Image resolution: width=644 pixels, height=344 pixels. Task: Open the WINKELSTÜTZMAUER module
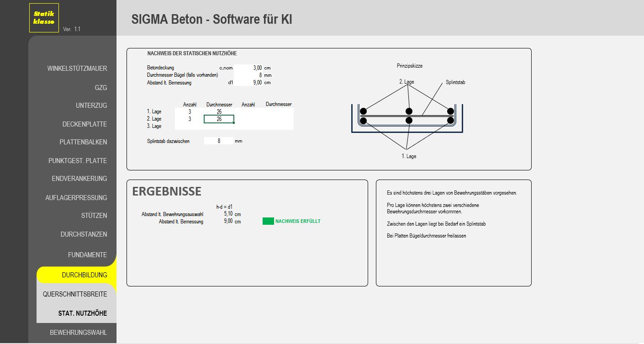pos(77,69)
